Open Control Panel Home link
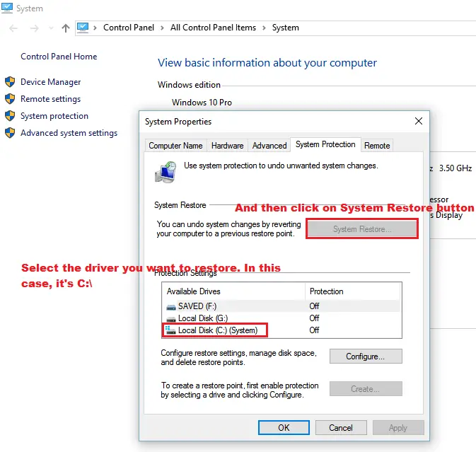This screenshot has width=476, height=452. (x=59, y=57)
